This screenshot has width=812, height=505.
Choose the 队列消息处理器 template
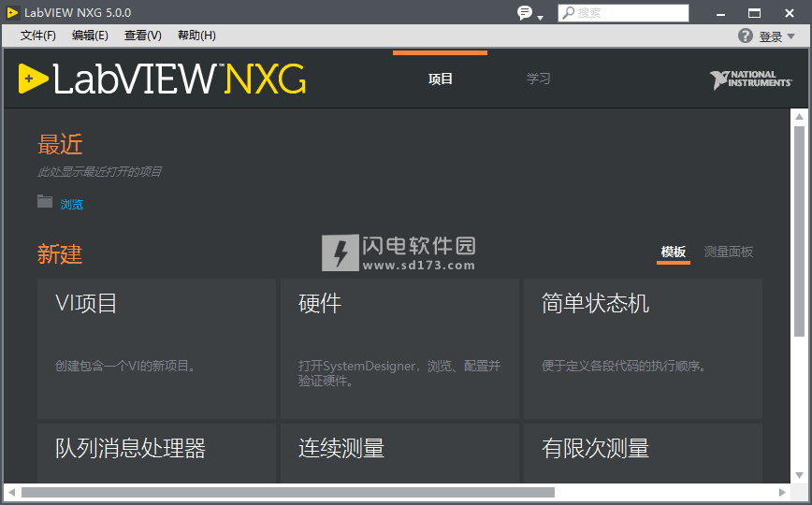pyautogui.click(x=156, y=454)
